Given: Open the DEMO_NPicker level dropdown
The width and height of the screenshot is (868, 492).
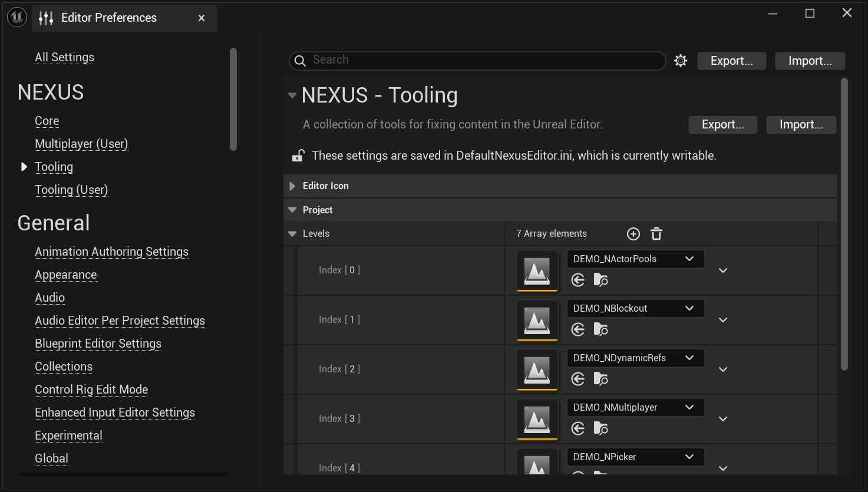Looking at the screenshot, I should (635, 457).
